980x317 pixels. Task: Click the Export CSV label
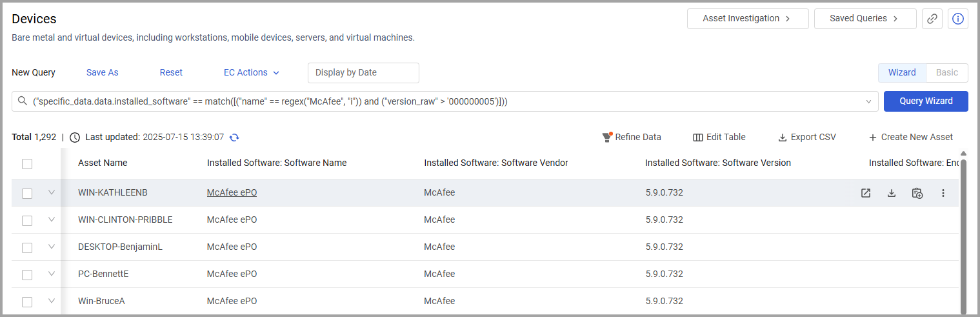[x=813, y=137]
